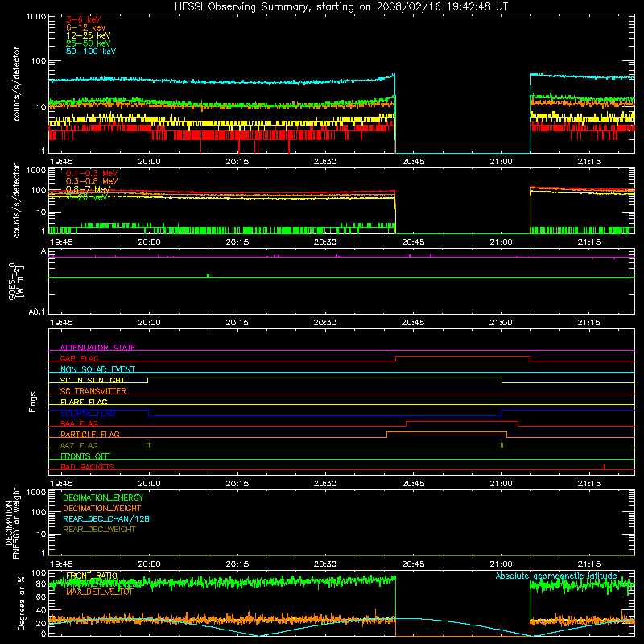
Task: Click the GAP_FLAG label
Action: [79, 358]
